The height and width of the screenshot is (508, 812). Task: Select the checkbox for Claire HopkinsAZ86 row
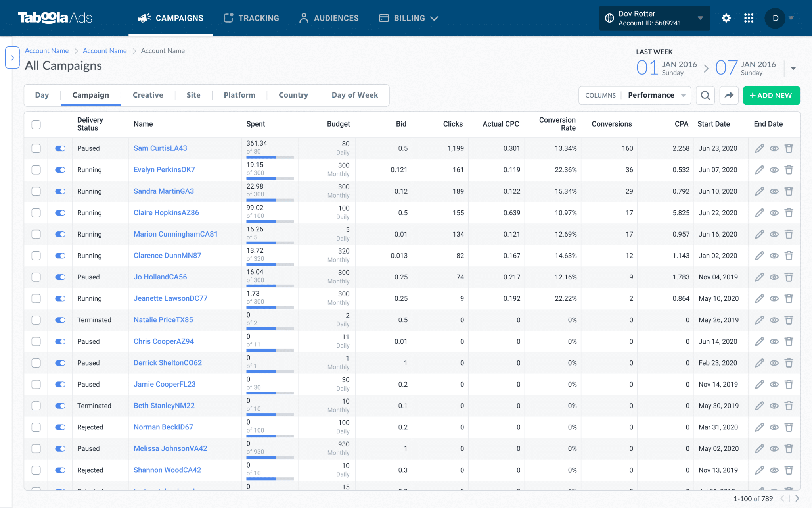pyautogui.click(x=36, y=213)
